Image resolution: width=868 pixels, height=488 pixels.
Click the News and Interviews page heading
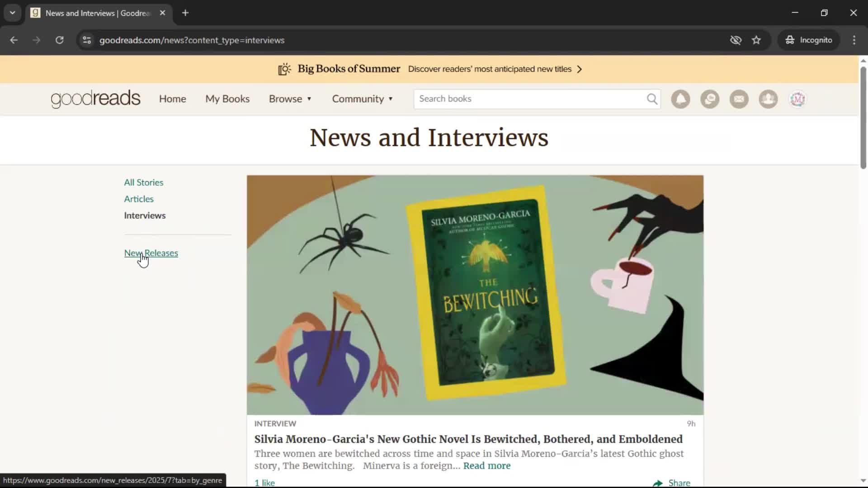(x=429, y=138)
